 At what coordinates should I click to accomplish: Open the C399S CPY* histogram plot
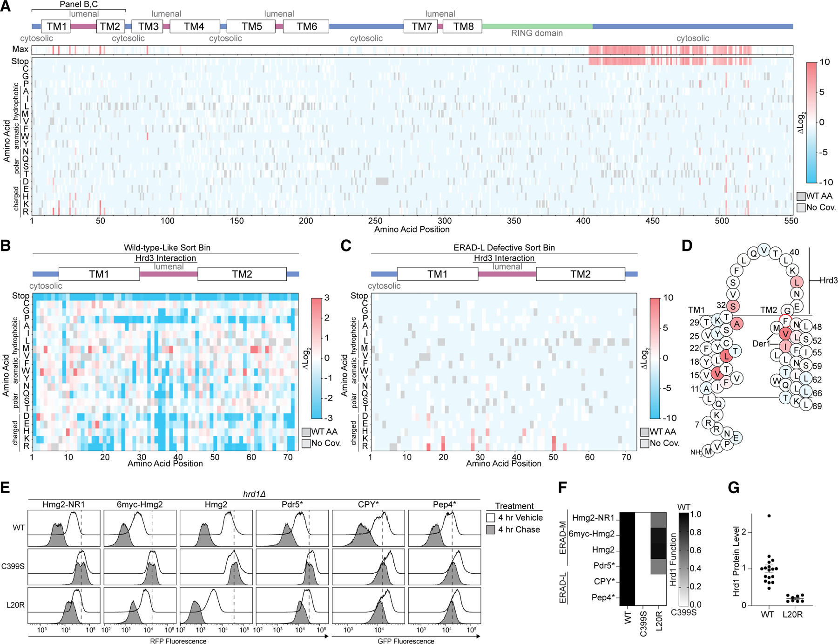(368, 567)
